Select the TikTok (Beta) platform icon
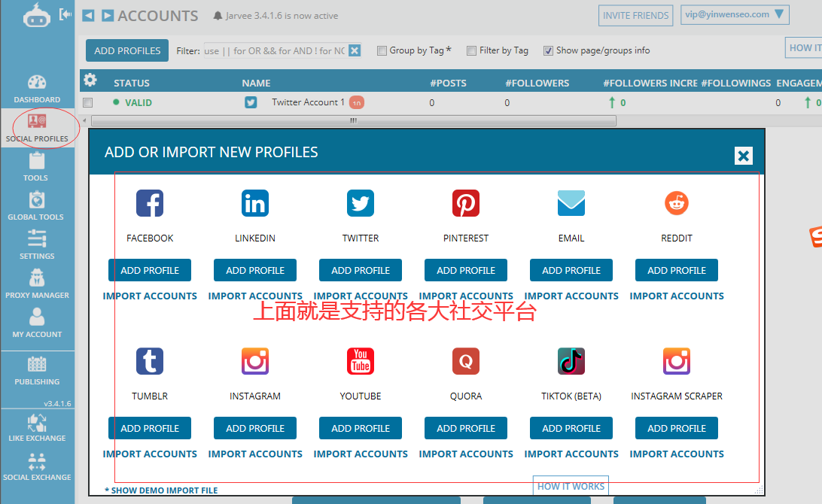The width and height of the screenshot is (822, 504). coord(571,361)
